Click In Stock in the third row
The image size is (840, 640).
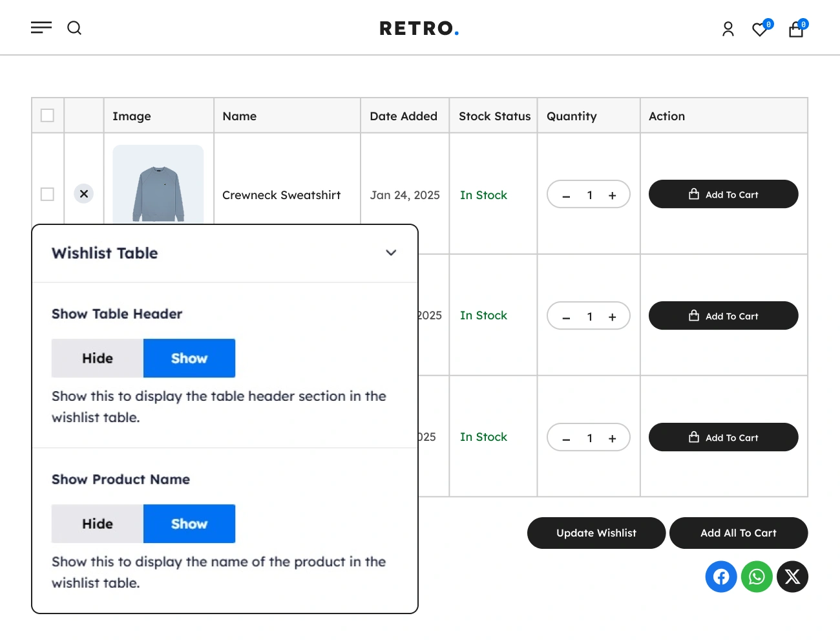483,437
